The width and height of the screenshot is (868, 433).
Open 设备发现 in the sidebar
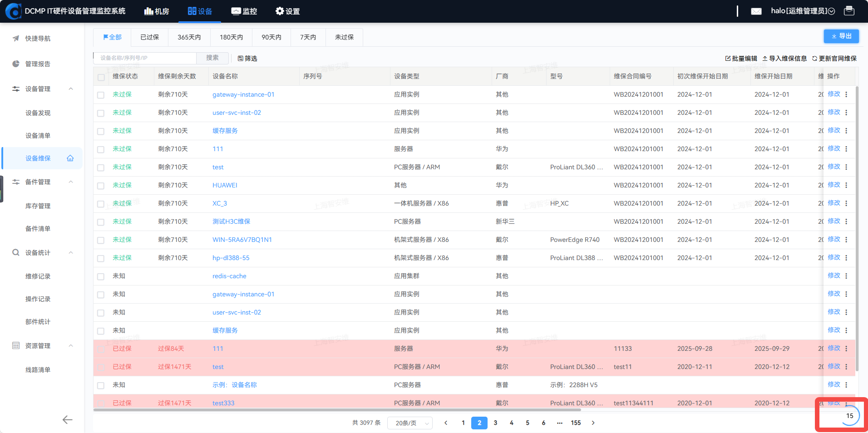click(x=38, y=113)
